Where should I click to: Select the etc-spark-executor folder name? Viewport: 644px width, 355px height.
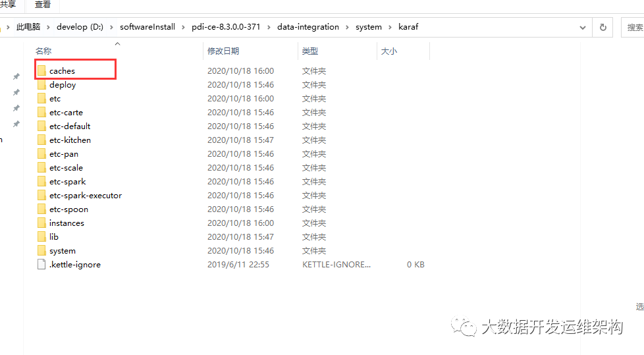click(86, 196)
